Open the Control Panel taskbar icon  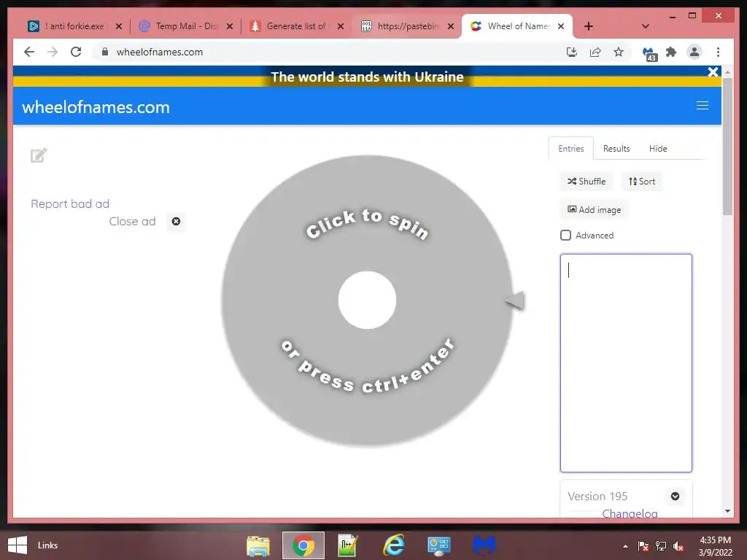coord(438,545)
